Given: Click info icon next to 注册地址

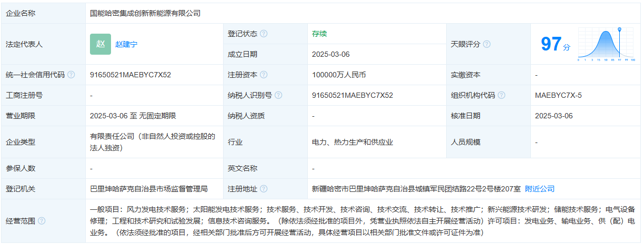Looking at the screenshot, I should click(x=264, y=189).
